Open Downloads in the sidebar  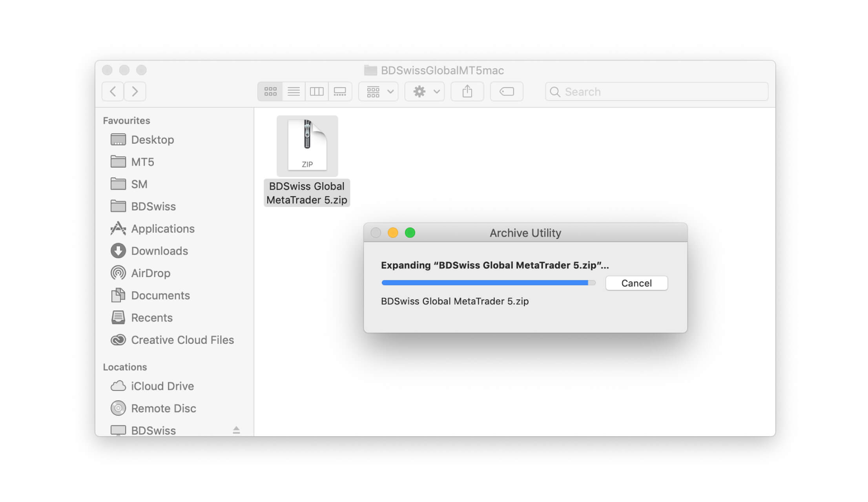[x=159, y=251]
